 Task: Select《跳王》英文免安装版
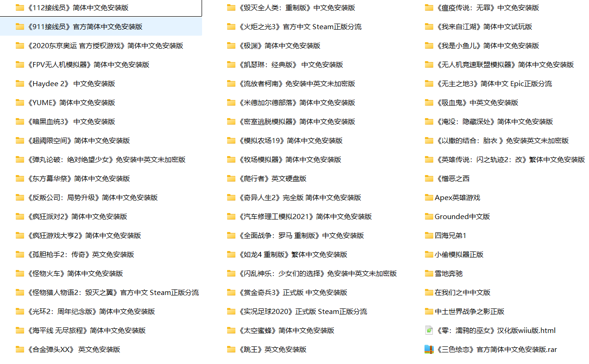[272, 349]
